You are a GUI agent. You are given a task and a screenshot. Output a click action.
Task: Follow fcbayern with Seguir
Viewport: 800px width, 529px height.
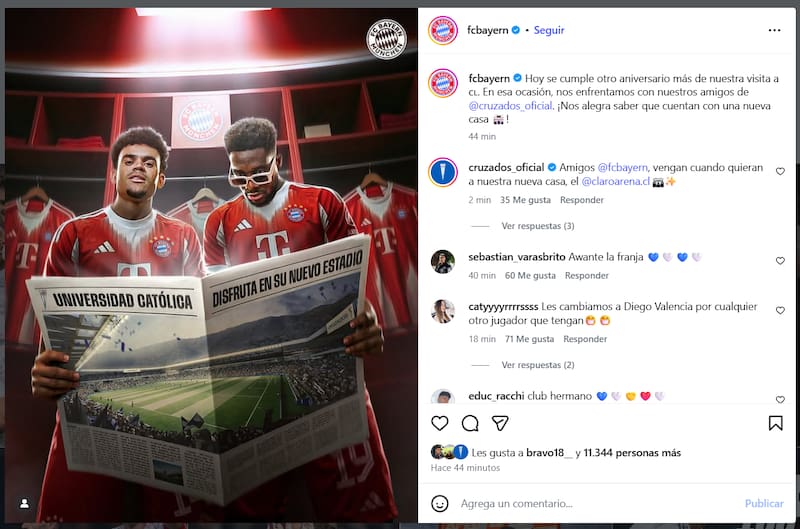(x=549, y=30)
